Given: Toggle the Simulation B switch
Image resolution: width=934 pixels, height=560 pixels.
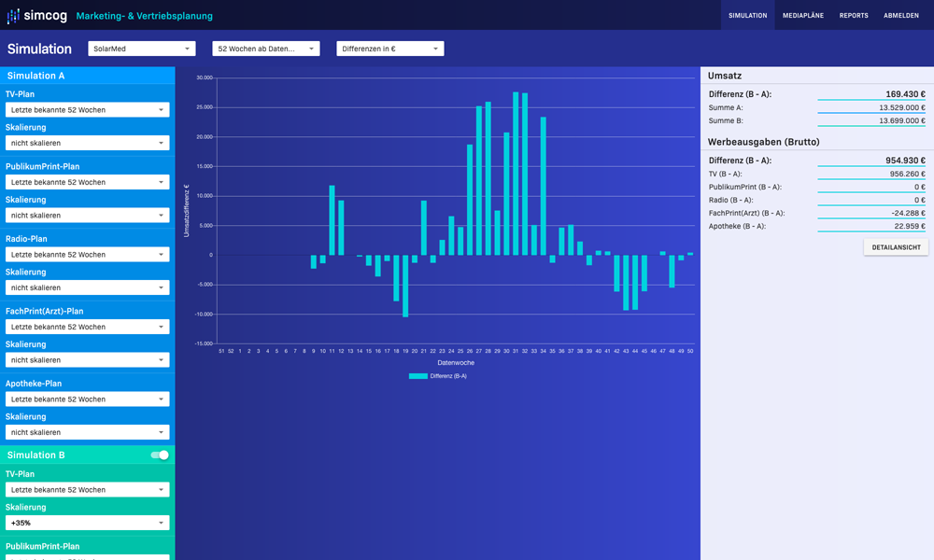Looking at the screenshot, I should (x=160, y=455).
